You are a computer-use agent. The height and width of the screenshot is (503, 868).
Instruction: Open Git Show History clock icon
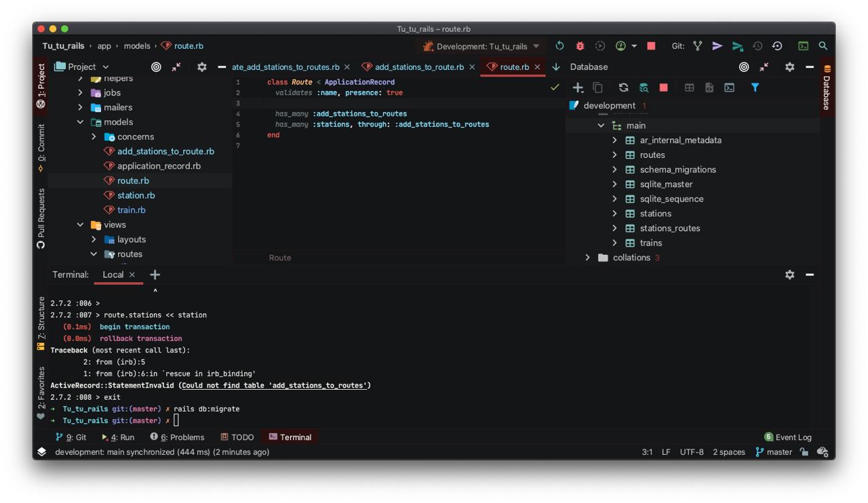(757, 46)
